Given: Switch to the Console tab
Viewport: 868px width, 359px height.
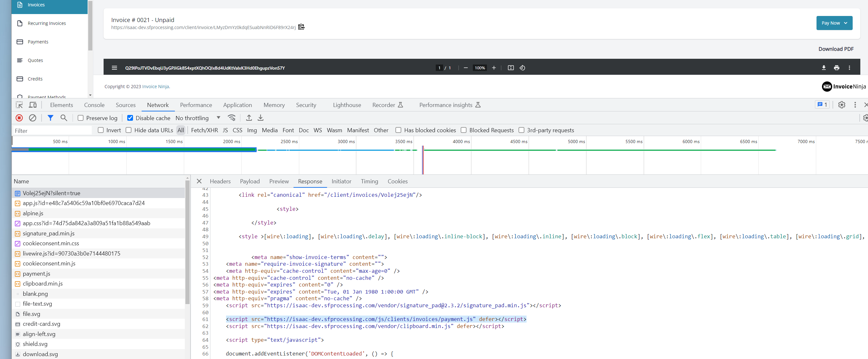Looking at the screenshot, I should 94,105.
